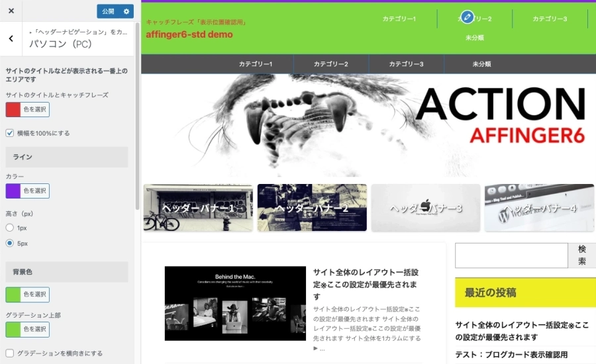This screenshot has height=364, width=596.
Task: Click the パソコン（PC） panel title
Action: [60, 44]
